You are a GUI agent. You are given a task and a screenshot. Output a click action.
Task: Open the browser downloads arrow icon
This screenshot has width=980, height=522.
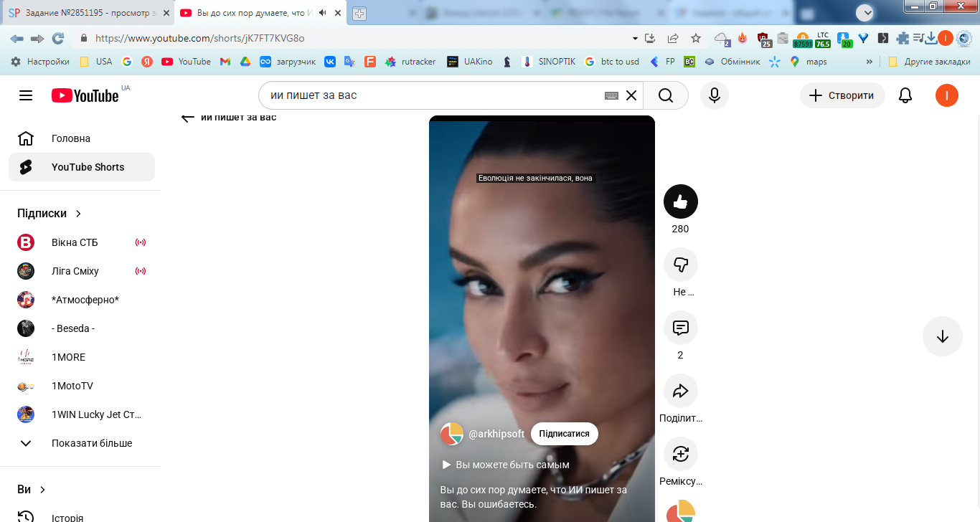[931, 39]
